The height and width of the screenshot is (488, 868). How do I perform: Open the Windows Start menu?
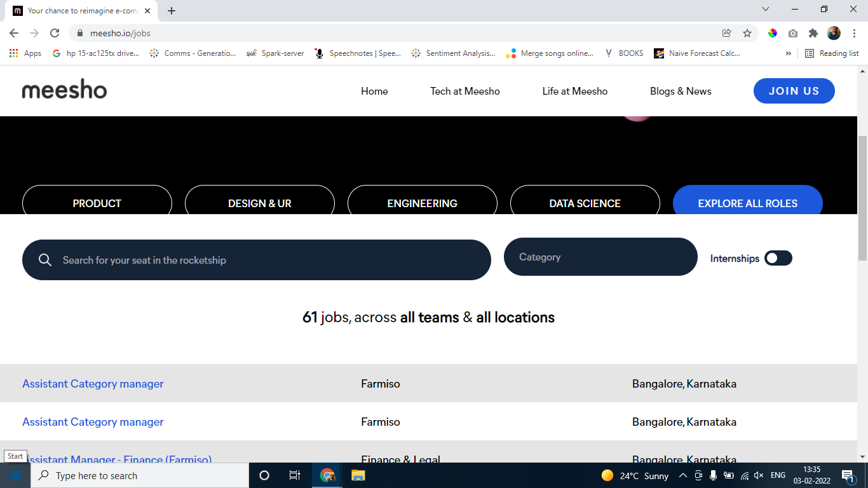15,475
